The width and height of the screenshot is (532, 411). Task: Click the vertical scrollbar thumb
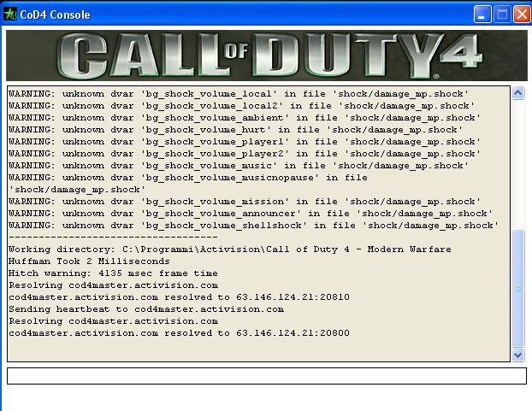coord(517,288)
